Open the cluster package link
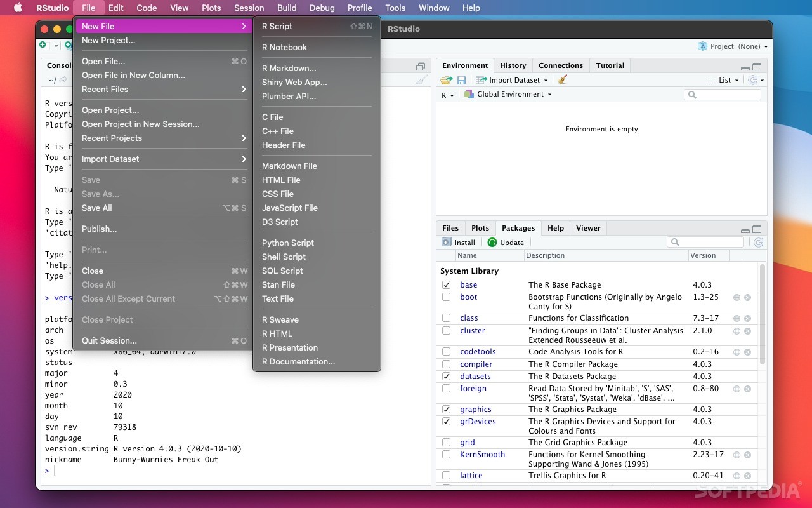812x508 pixels. click(473, 331)
